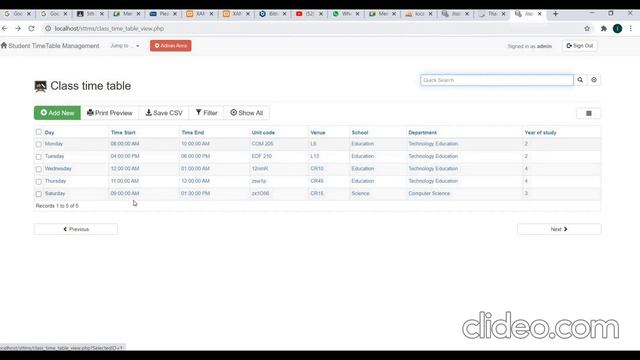This screenshot has width=640, height=360.
Task: Click the browser back arrow
Action: (x=5, y=29)
